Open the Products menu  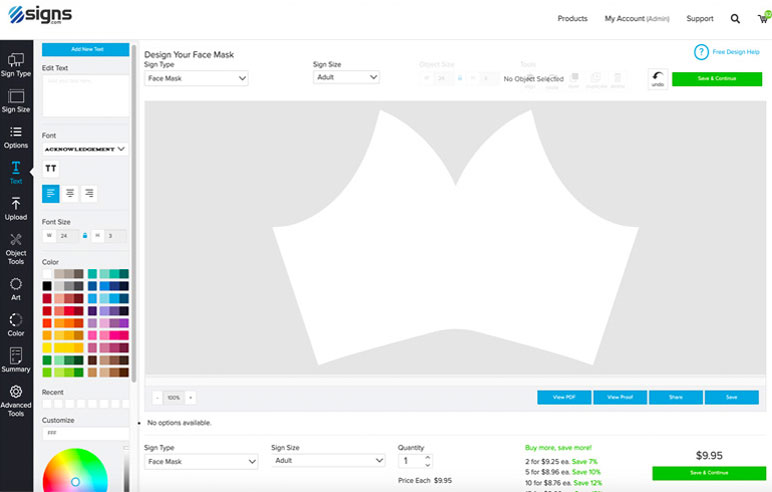coord(572,19)
